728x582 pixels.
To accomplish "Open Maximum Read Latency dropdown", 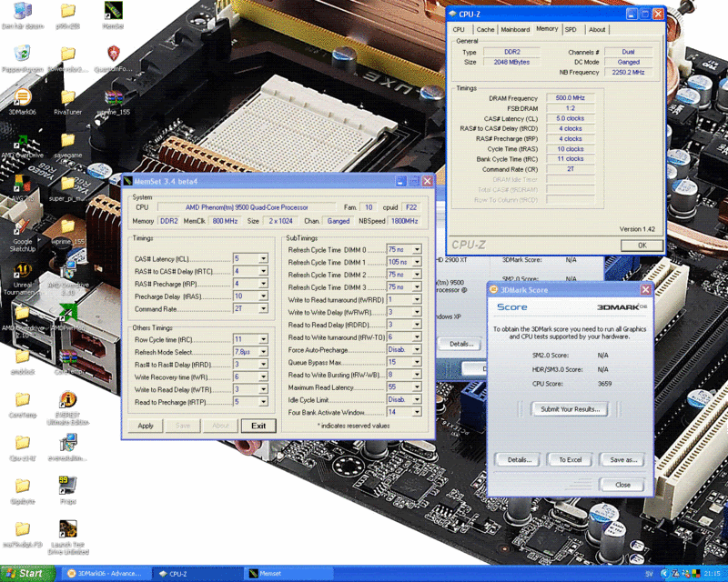I will [417, 387].
